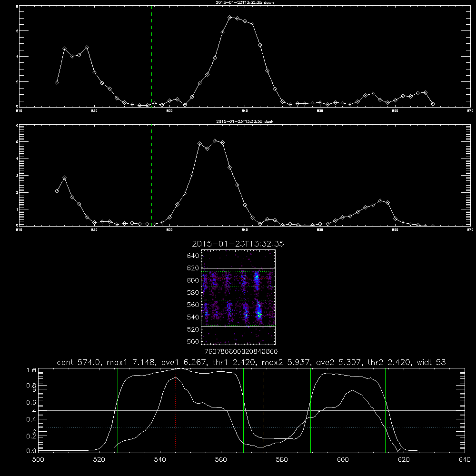This screenshot has height=476, width=476.
Task: Click the 840 x-axis label under the dusk plot
Action: click(245, 230)
